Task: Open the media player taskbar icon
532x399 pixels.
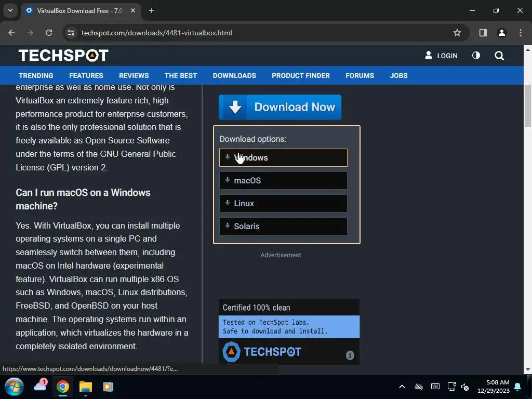Action: (x=108, y=387)
